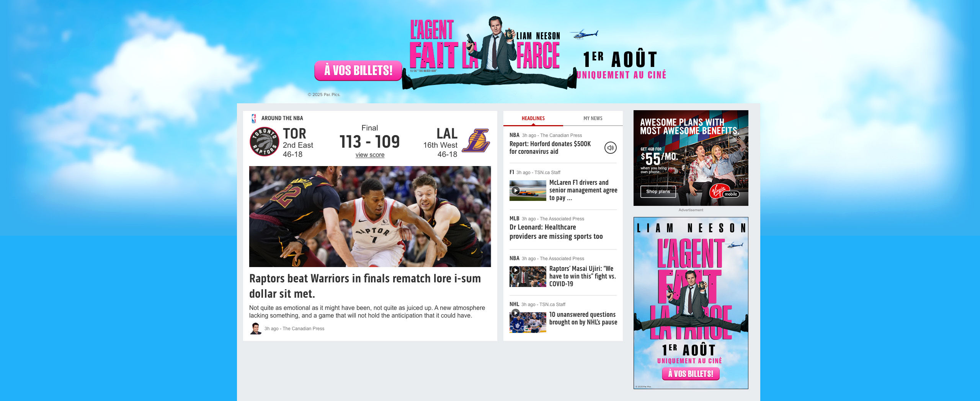Screen dimensions: 980x401
Task: Click the Shop plans button in the ad
Action: [658, 192]
